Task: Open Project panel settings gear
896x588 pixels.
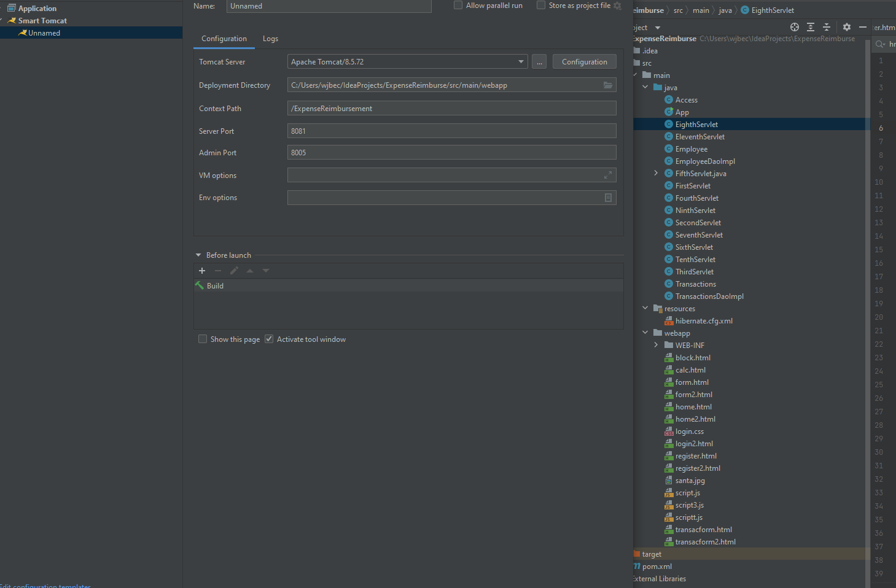Action: point(847,27)
